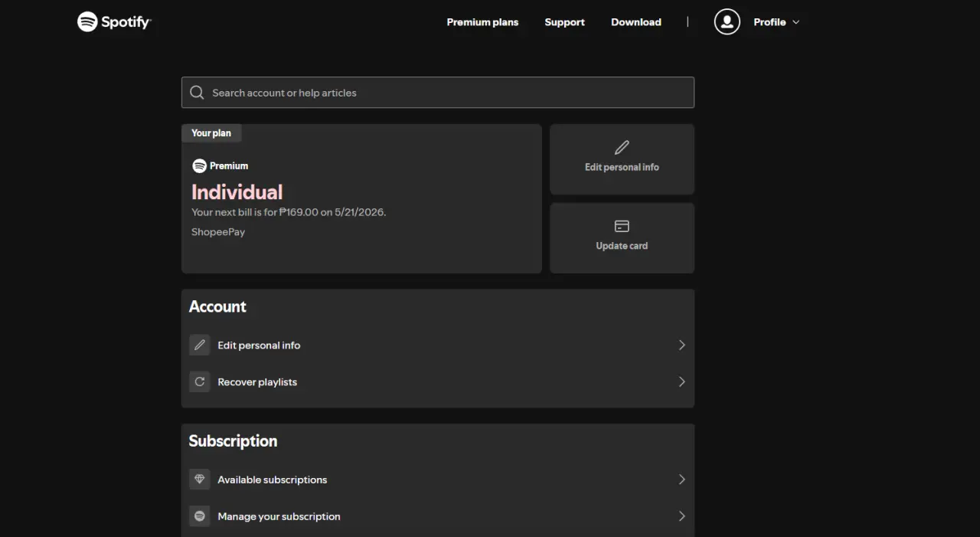The height and width of the screenshot is (537, 980).
Task: Go to the Support menu item
Action: pos(564,22)
